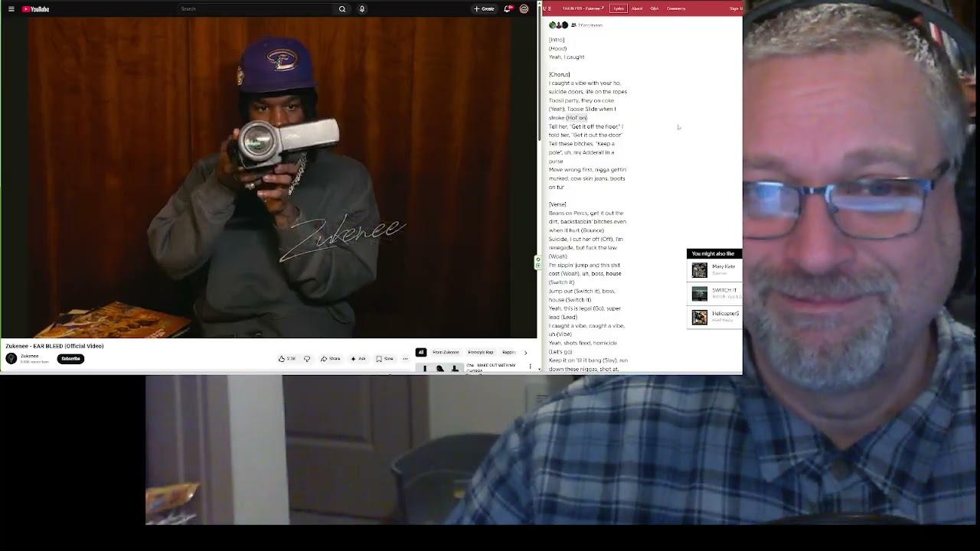View the Genius contributors icons
The image size is (980, 551).
[x=559, y=25]
